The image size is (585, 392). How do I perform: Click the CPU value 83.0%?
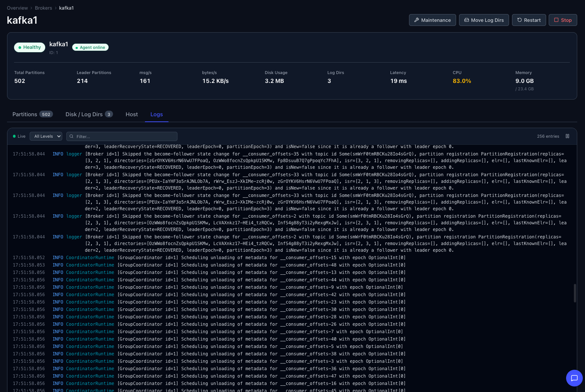click(x=462, y=81)
